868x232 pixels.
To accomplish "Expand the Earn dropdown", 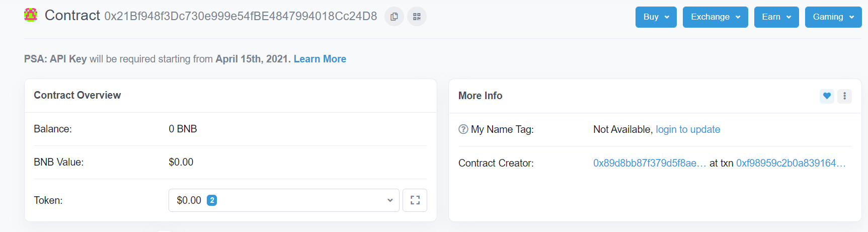I will tap(776, 17).
